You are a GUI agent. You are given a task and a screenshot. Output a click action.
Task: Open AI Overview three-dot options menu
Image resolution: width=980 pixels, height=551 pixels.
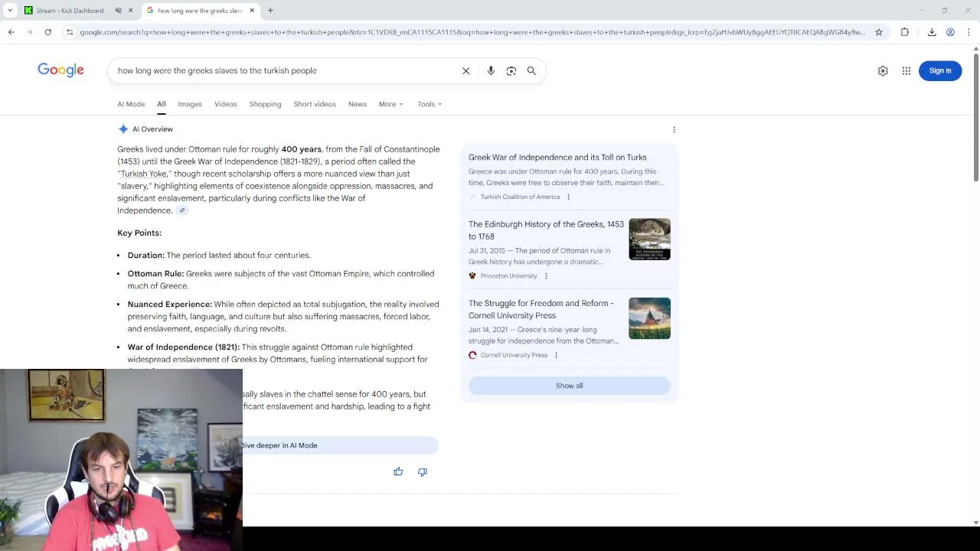point(674,129)
